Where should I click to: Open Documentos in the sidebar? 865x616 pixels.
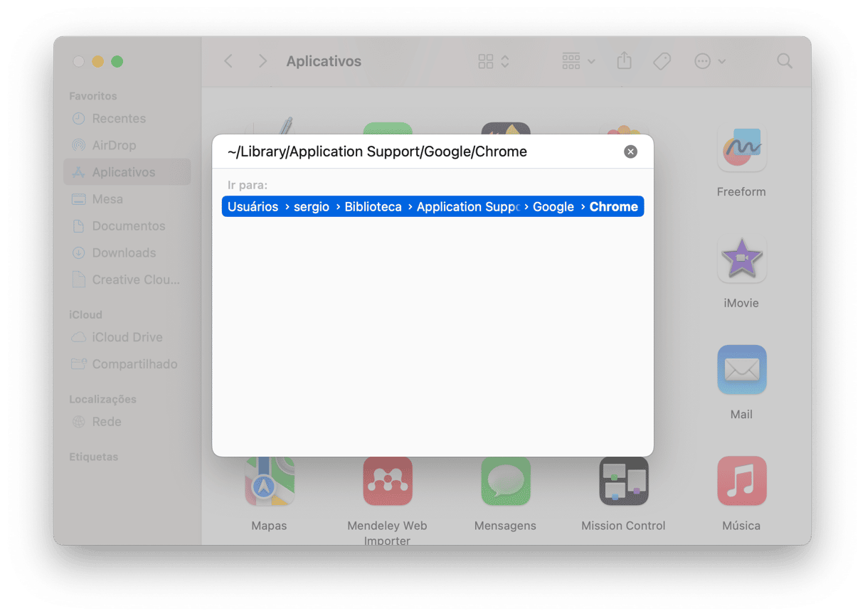127,226
